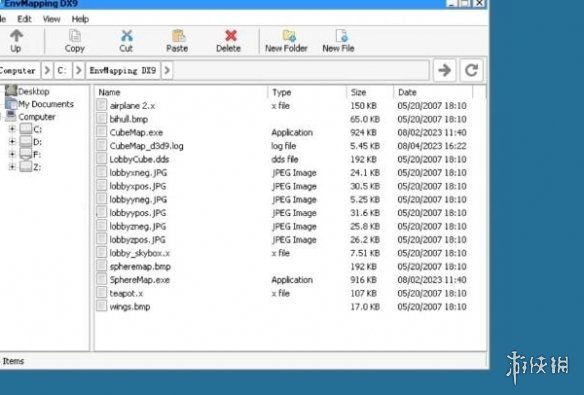
Task: Open chevron after EnvMapping DX9 breadcrumb
Action: click(x=167, y=70)
